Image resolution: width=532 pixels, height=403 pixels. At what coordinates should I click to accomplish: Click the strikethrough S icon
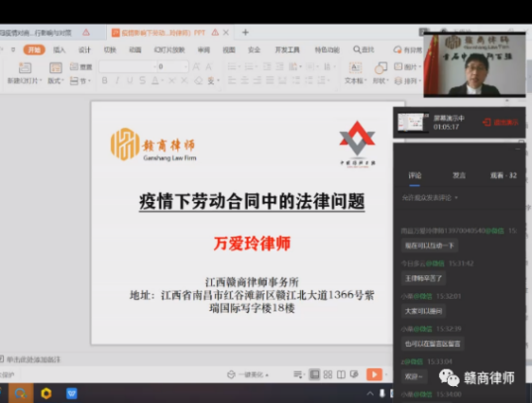(x=142, y=81)
